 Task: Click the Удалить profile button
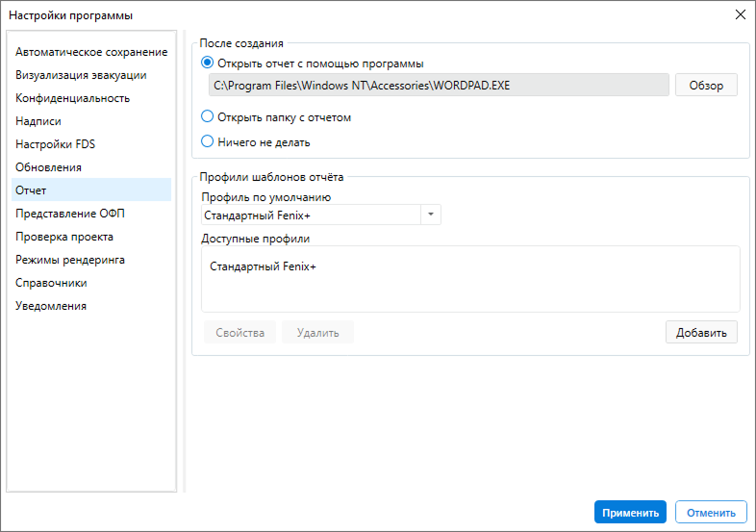[317, 332]
